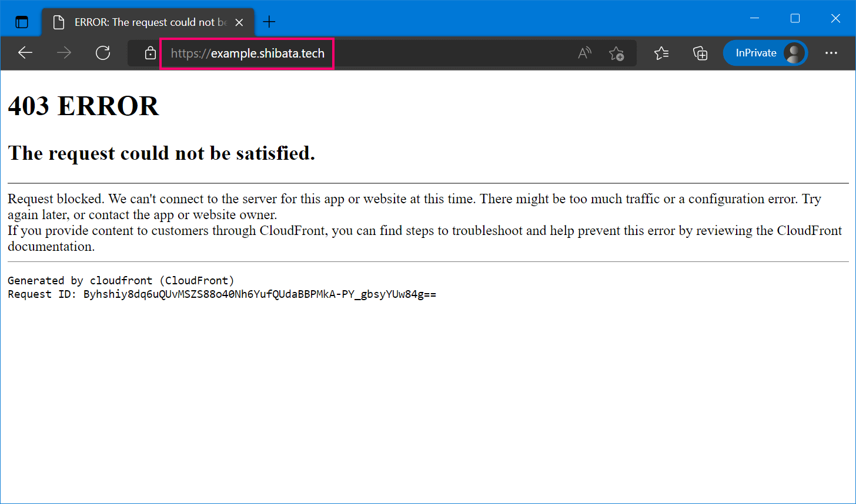Open the Favorites list
856x504 pixels.
661,53
